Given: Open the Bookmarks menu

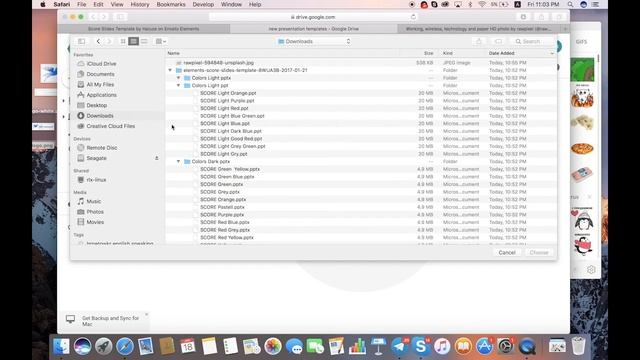Looking at the screenshot, I should point(171,4).
